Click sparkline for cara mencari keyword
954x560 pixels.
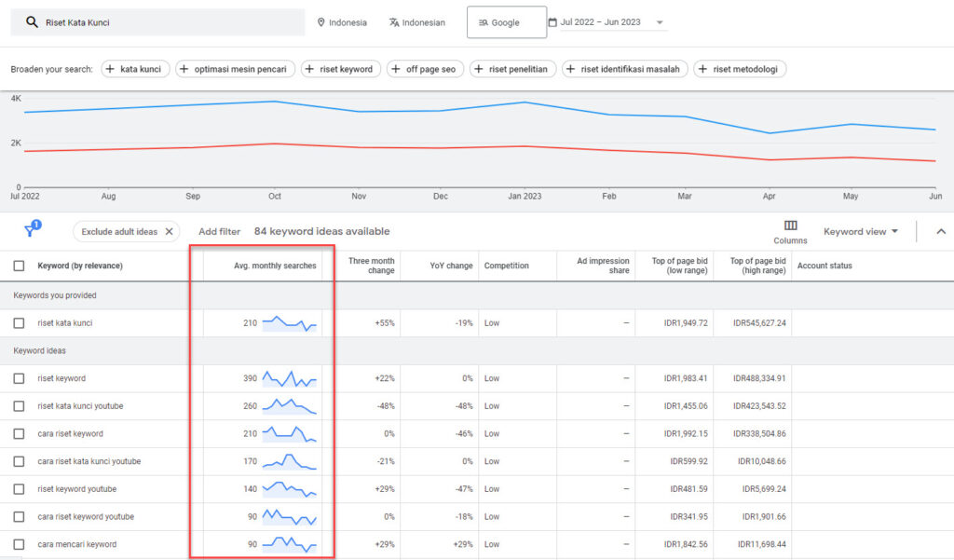[289, 544]
